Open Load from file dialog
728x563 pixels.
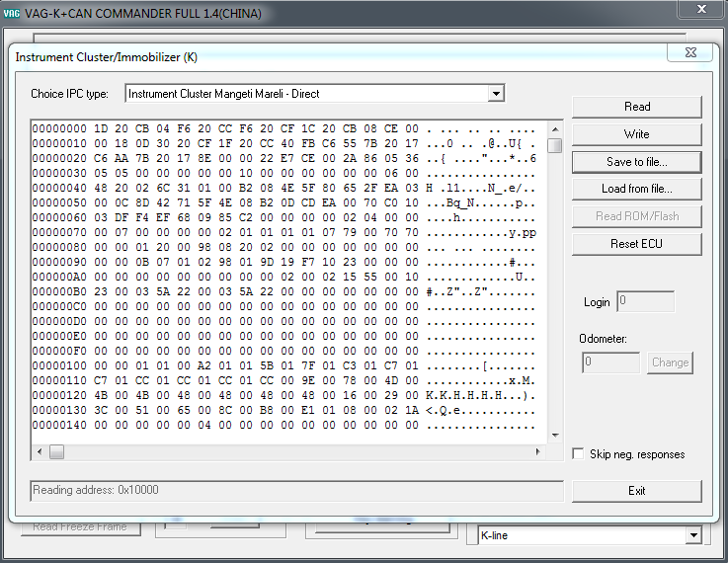click(636, 189)
